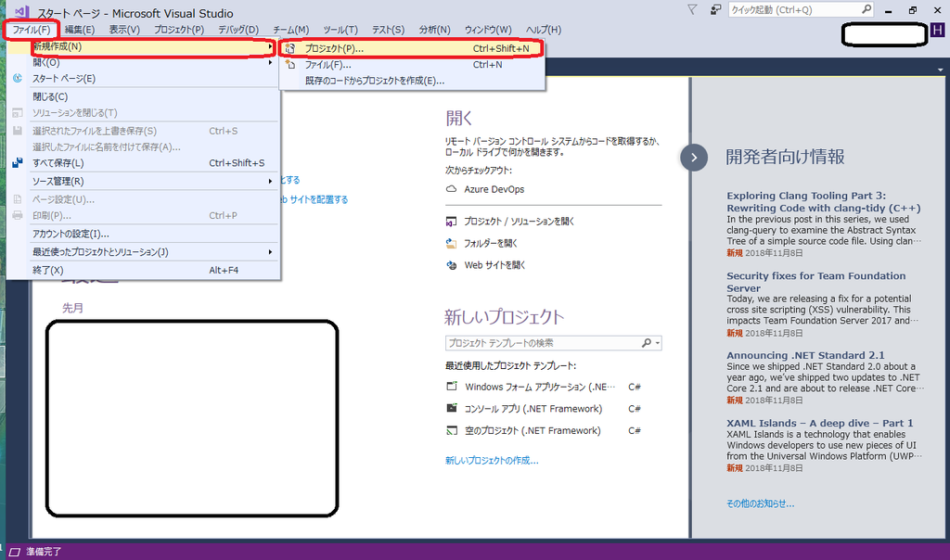Screen dimensions: 950x560
Task: Open the デバッグ(D) menu
Action: 238,30
